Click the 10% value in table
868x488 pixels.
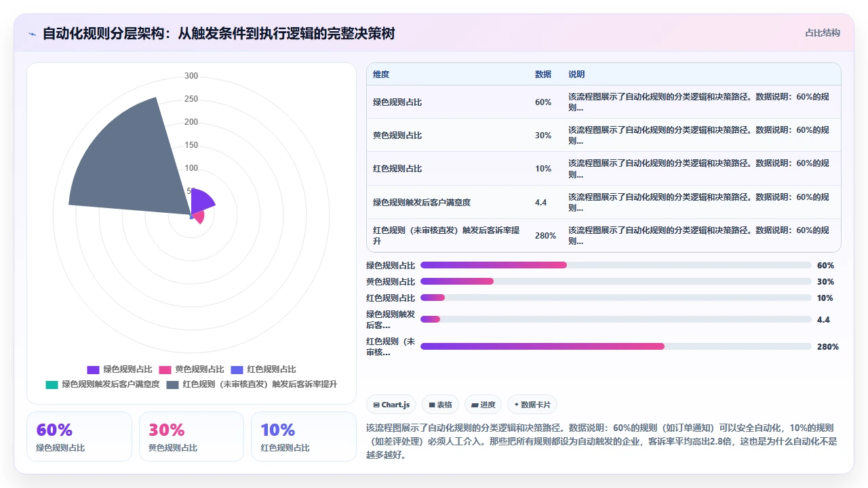click(x=543, y=169)
